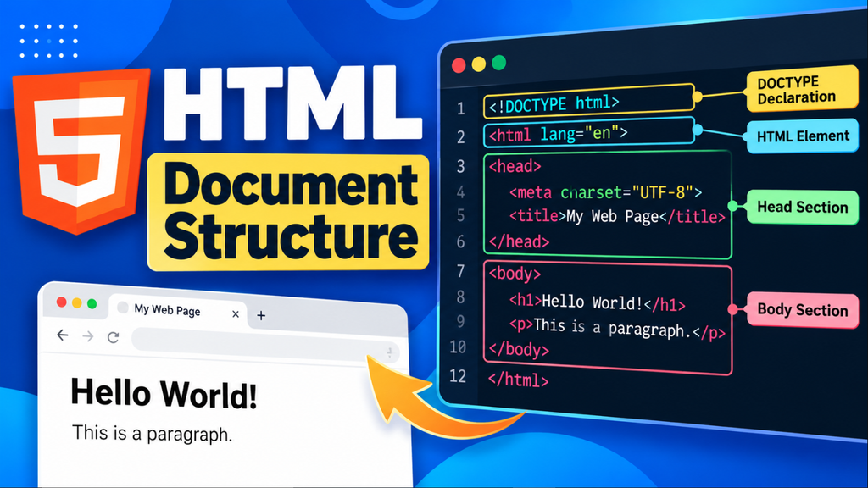Click the <title>My Web Page</title> line
This screenshot has height=488, width=868.
pos(617,216)
